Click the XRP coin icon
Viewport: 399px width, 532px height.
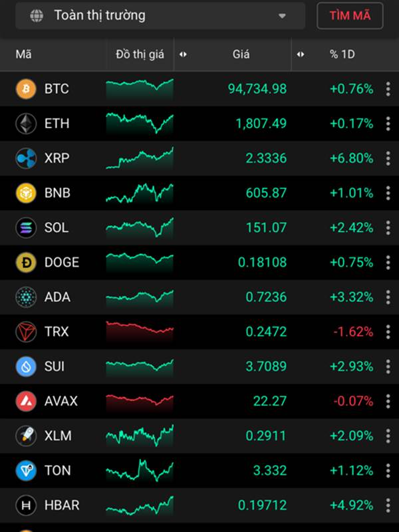(26, 158)
